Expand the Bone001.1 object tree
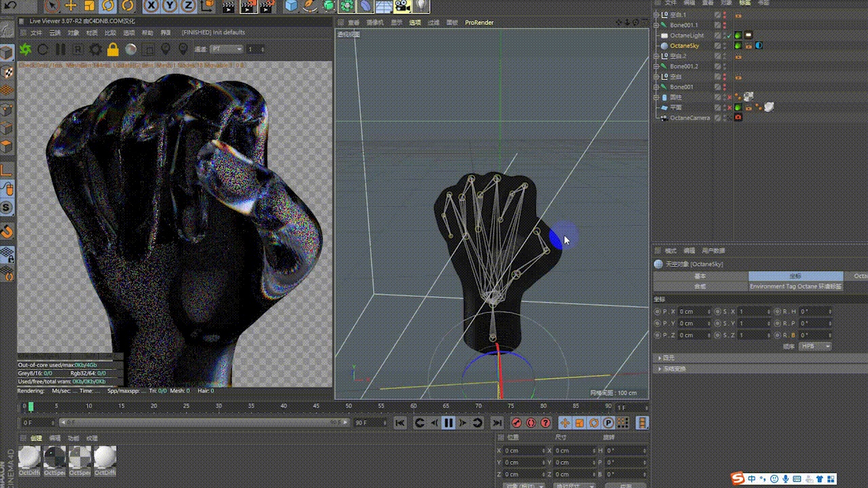Screen dimensions: 868x488 point(656,25)
